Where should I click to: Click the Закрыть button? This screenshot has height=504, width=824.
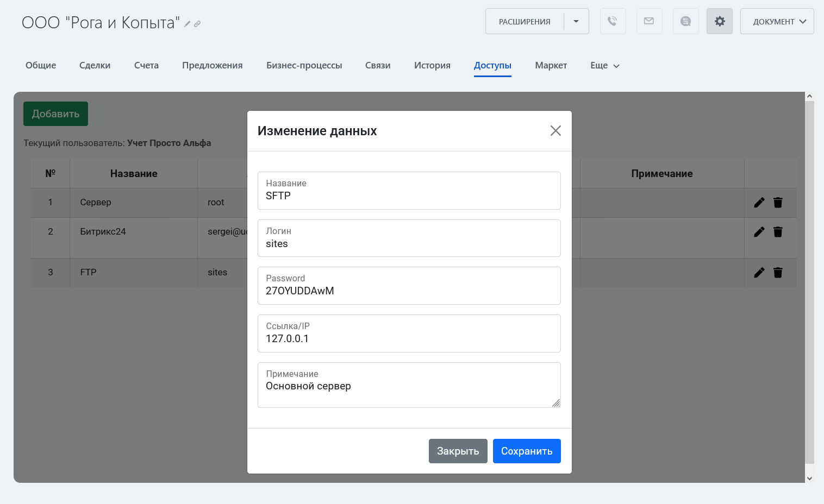click(458, 451)
